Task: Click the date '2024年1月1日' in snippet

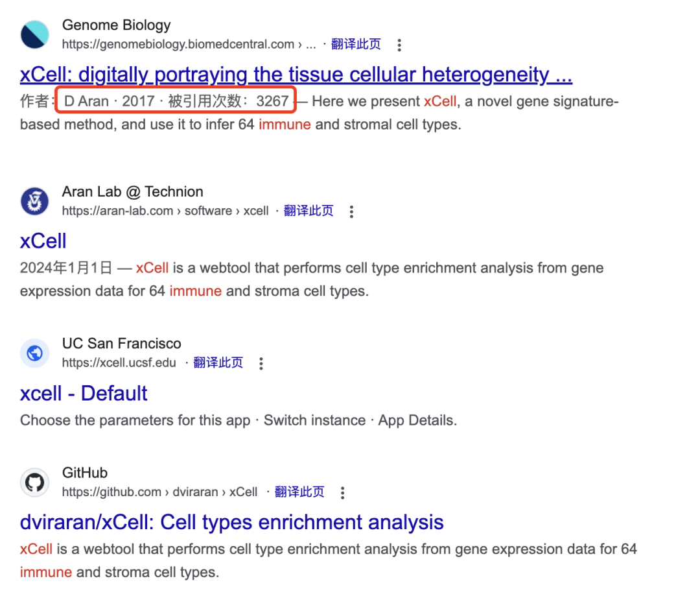Action: [66, 268]
